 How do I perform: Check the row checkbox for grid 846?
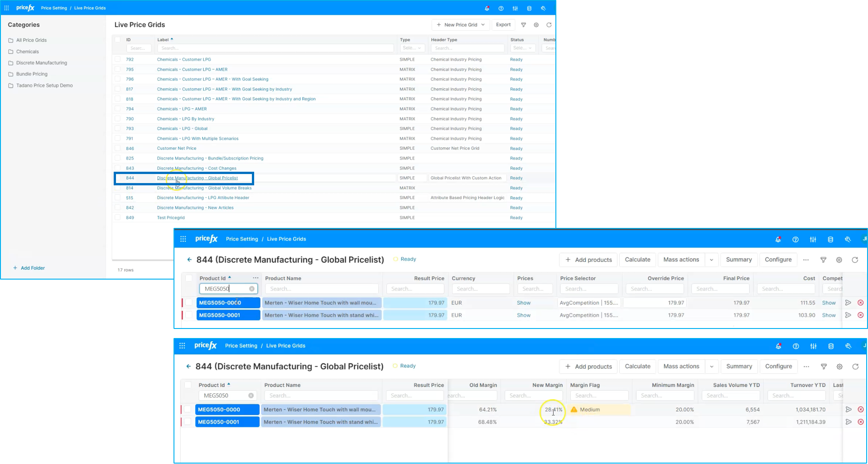point(118,148)
